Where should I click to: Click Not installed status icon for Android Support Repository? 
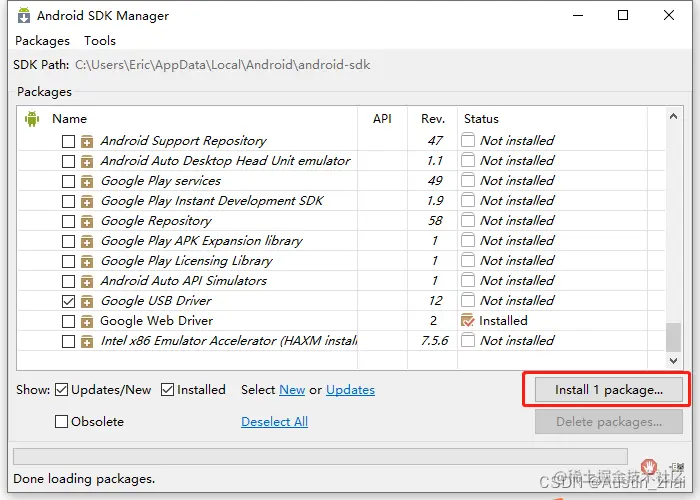click(467, 140)
